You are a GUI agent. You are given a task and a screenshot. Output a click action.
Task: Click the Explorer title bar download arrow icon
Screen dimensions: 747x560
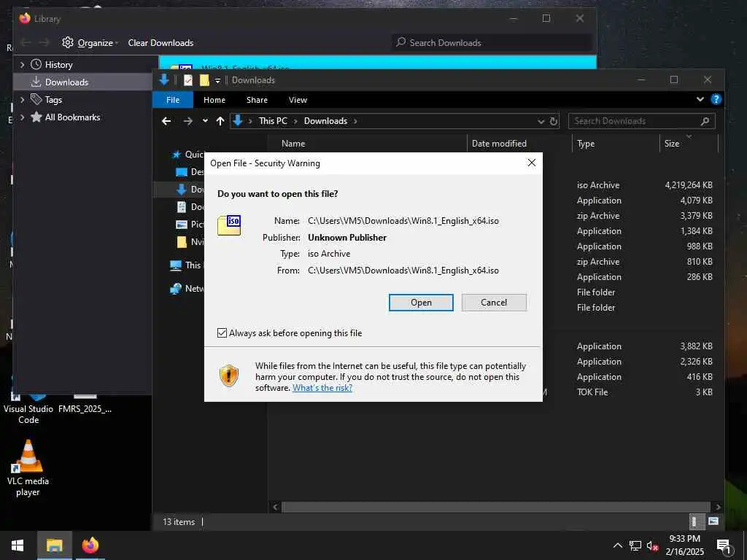click(164, 80)
